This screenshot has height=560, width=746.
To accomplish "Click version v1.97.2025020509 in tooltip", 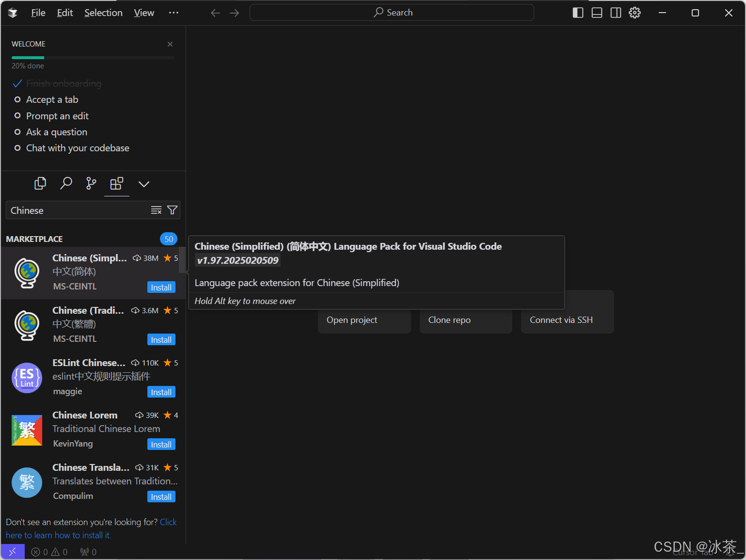I will click(x=238, y=260).
